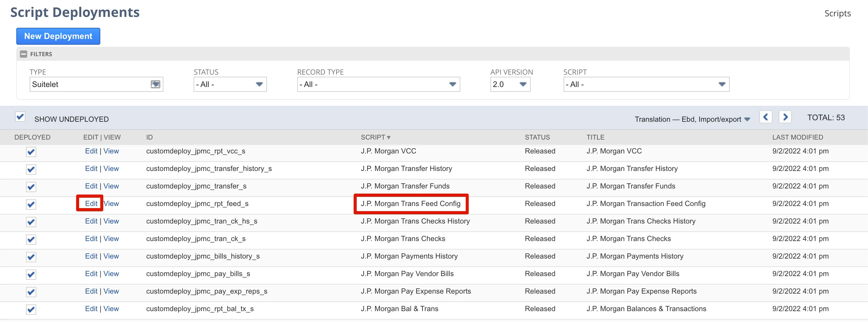Toggle Deployed checkbox for customdeploy_jpmc_tran_ck_s

31,240
